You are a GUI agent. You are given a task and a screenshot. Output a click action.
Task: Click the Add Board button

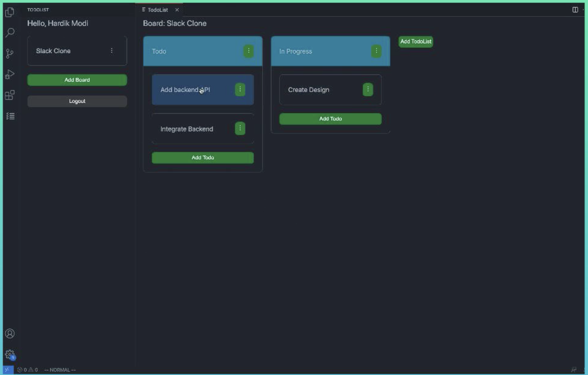click(x=77, y=80)
